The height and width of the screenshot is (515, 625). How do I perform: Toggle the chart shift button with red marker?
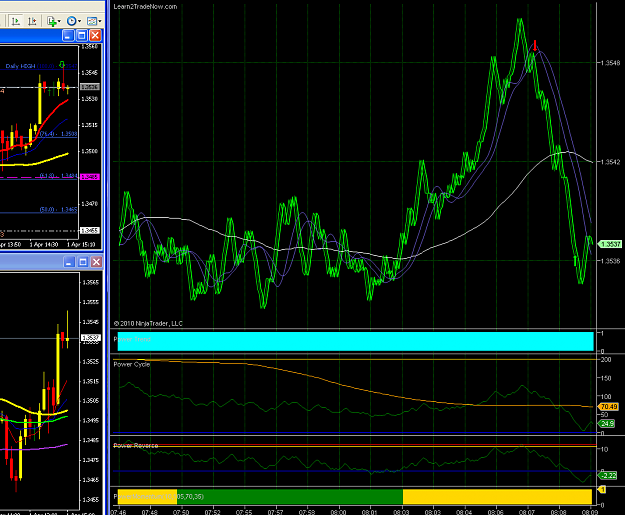tap(33, 21)
